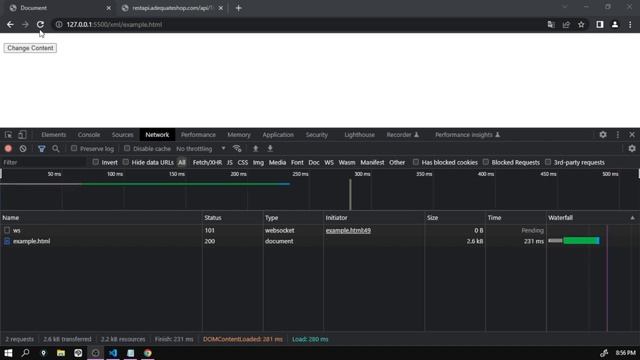Check 3rd-party requests
The width and height of the screenshot is (640, 360).
tap(548, 162)
